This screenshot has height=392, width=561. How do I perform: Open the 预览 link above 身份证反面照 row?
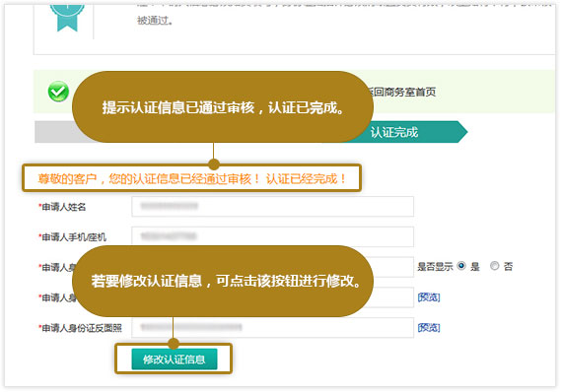point(429,296)
